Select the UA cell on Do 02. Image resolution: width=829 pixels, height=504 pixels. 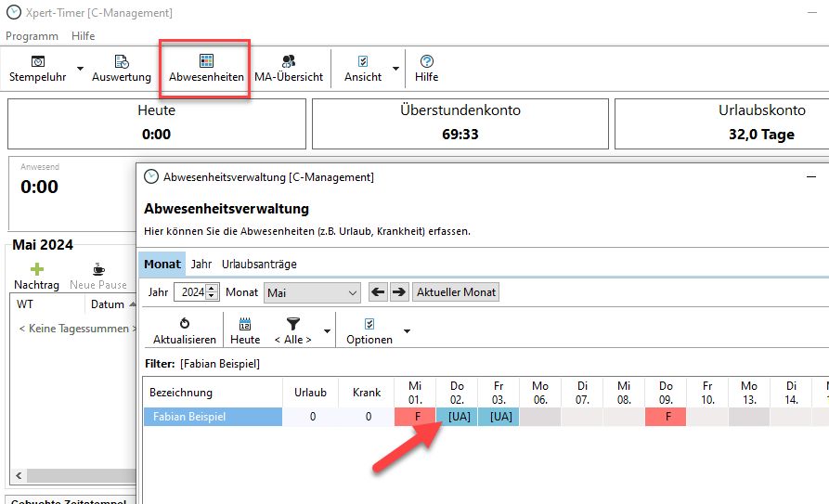457,417
